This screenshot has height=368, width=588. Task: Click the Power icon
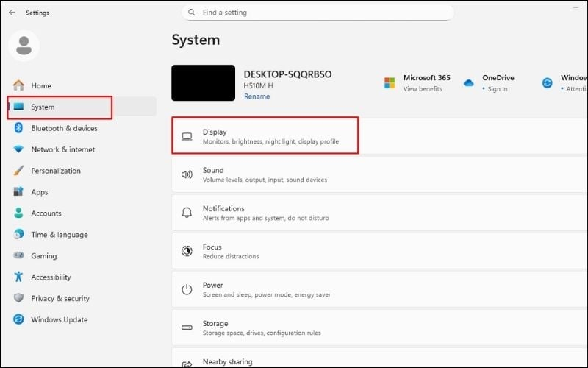(x=187, y=289)
